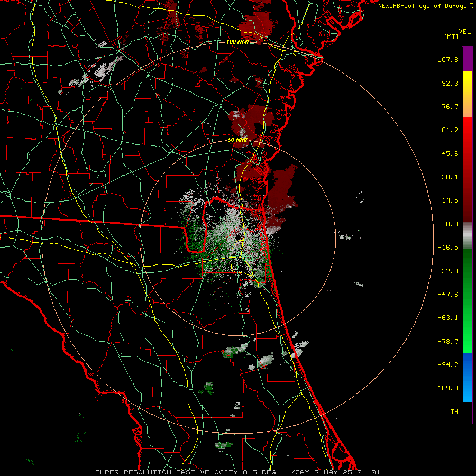Click the -32.0 velocity scale value

click(448, 271)
